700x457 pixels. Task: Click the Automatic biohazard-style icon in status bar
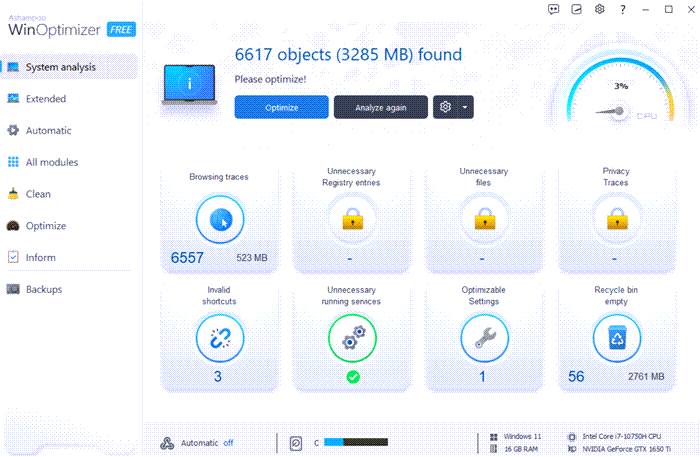coord(167,443)
